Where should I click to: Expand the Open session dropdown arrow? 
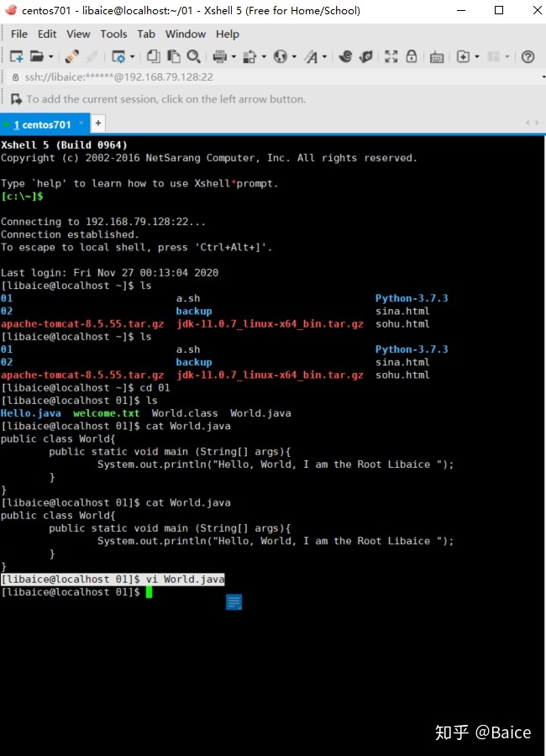pyautogui.click(x=50, y=57)
